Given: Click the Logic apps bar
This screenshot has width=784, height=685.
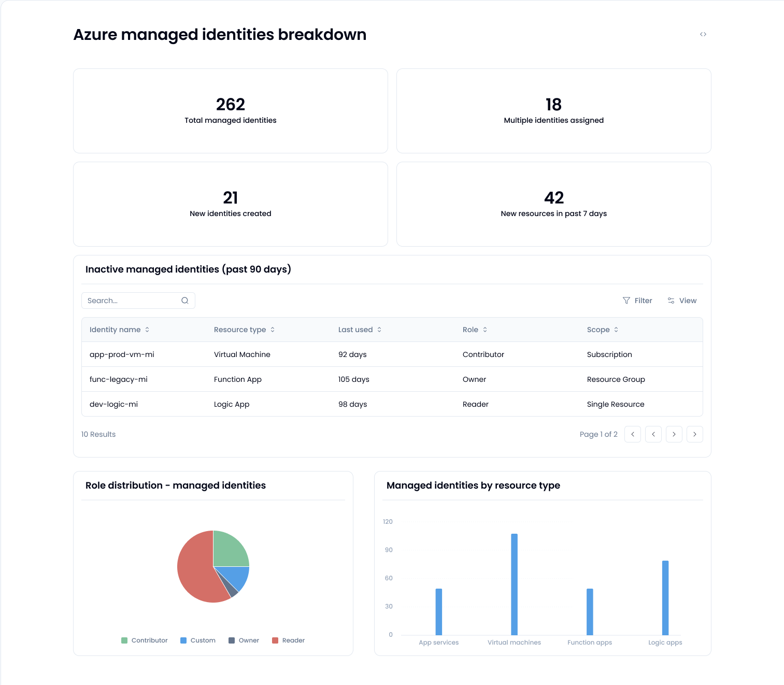Looking at the screenshot, I should point(665,598).
